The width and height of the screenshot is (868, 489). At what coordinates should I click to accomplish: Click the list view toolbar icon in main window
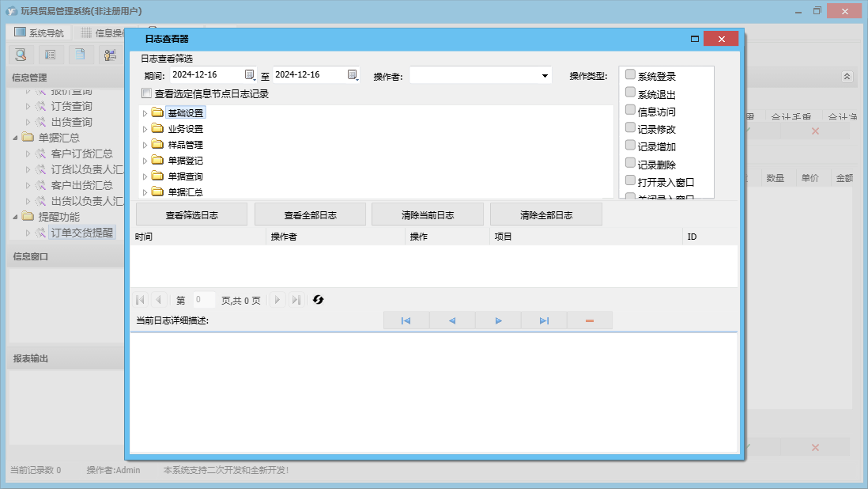tap(51, 55)
